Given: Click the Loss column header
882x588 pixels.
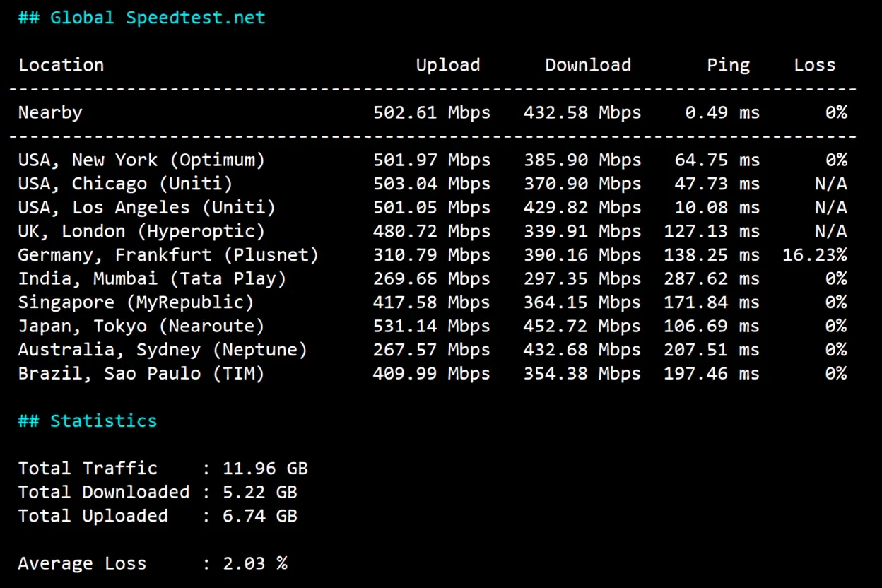Looking at the screenshot, I should [814, 64].
